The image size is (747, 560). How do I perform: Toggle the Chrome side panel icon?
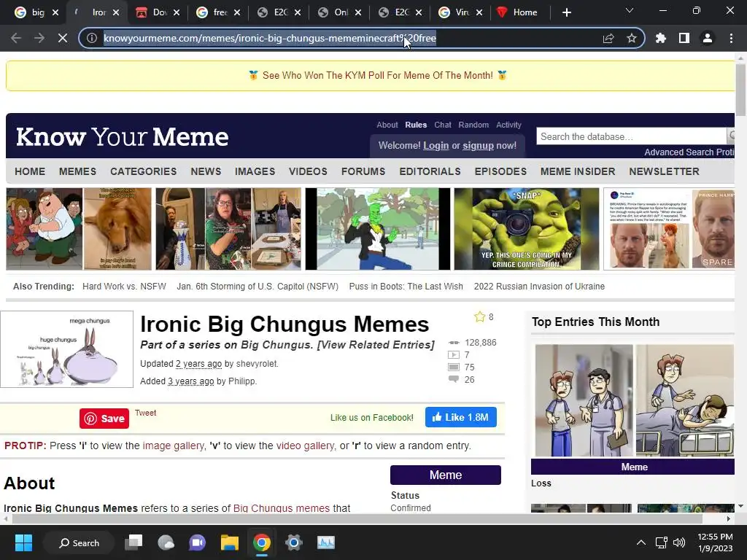click(x=684, y=38)
